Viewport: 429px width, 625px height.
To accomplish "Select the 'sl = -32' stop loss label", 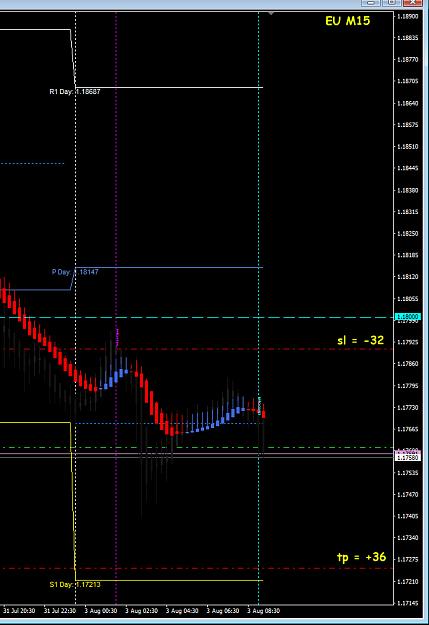I will (x=360, y=340).
